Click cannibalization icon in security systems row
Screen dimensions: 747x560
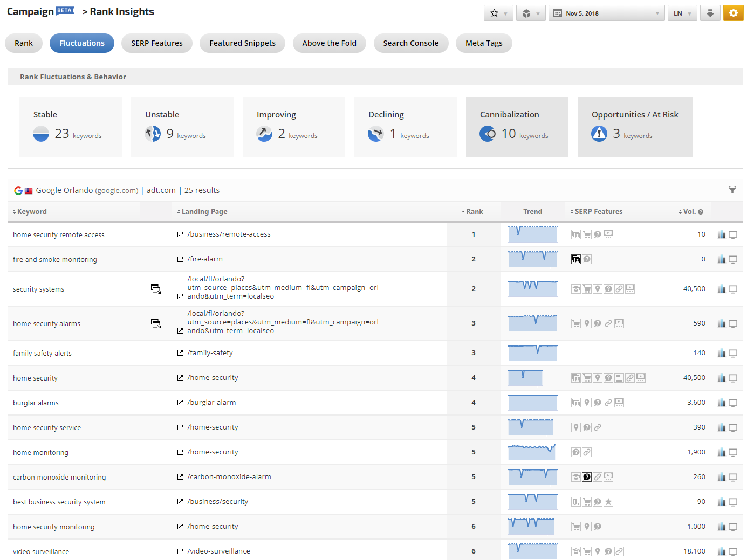point(156,289)
